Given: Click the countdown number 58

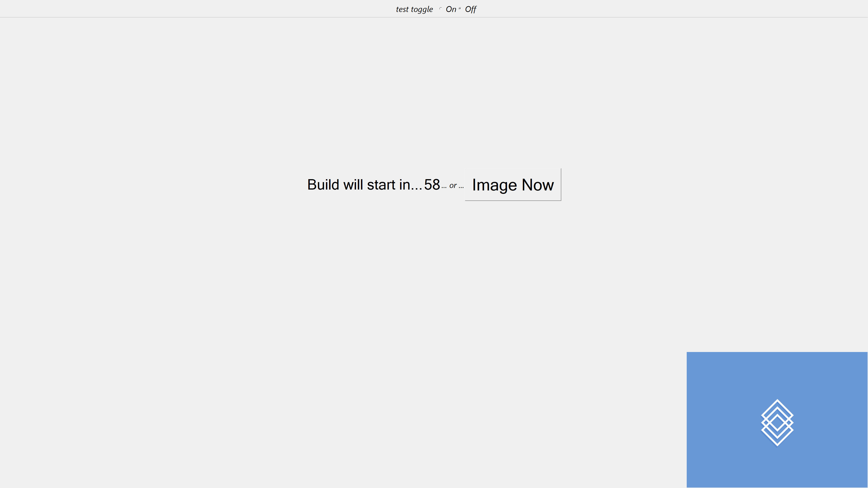Looking at the screenshot, I should pos(432,185).
